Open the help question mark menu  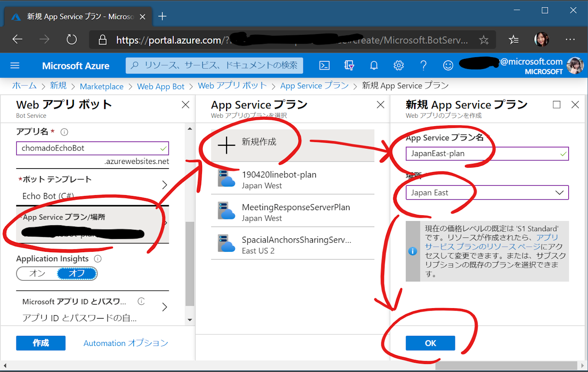[x=423, y=65]
